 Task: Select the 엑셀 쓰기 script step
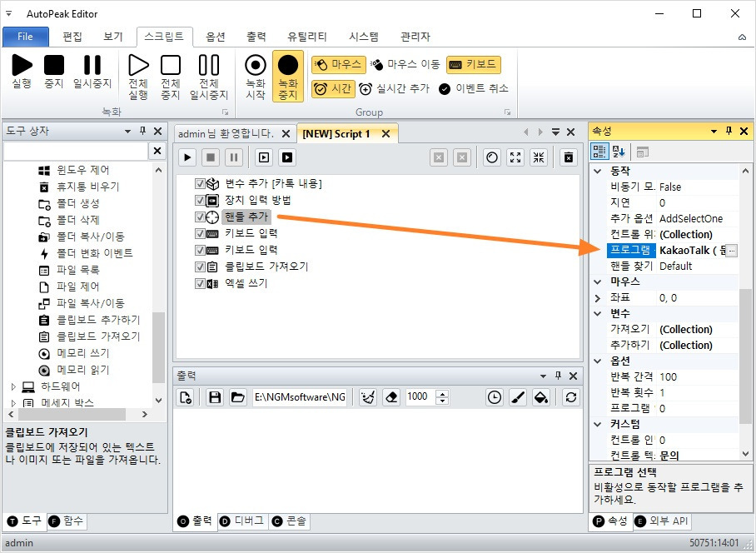[x=246, y=283]
